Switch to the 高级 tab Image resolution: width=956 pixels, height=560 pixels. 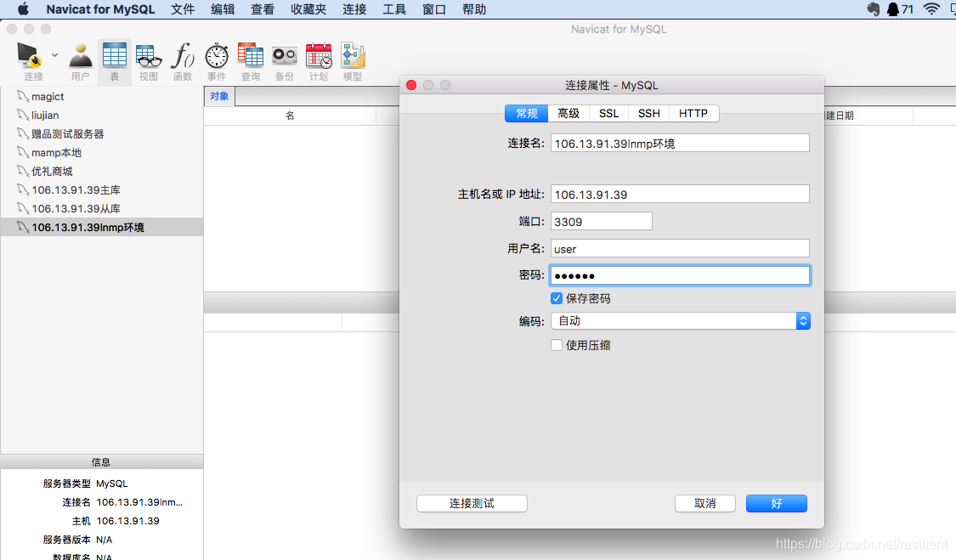click(569, 114)
